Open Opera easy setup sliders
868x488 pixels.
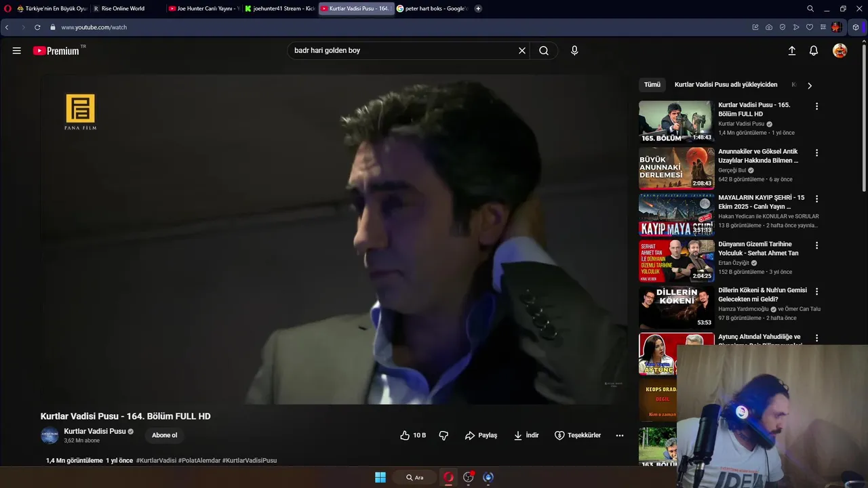(823, 27)
